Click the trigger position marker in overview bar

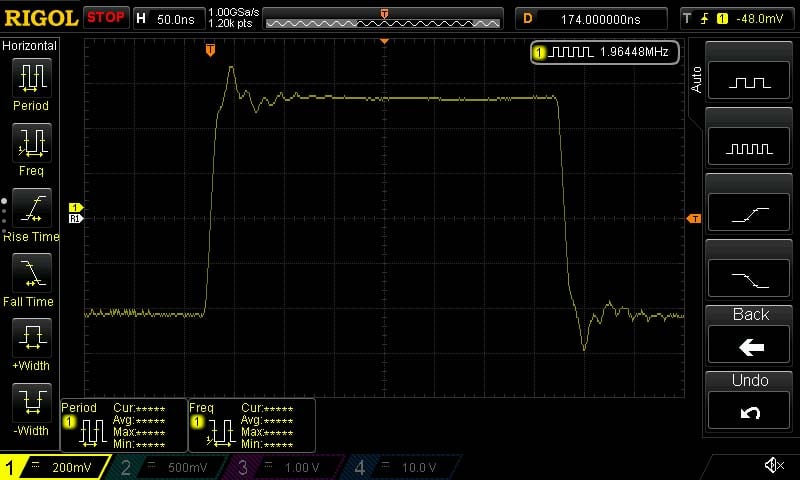(384, 14)
